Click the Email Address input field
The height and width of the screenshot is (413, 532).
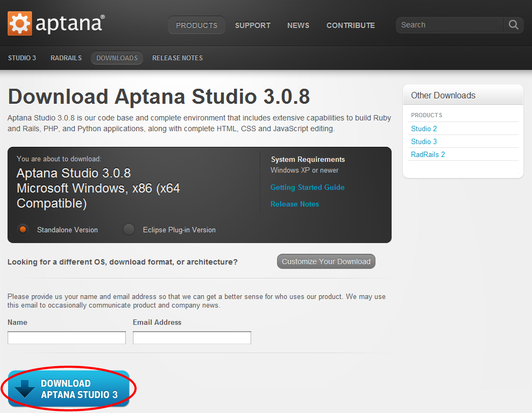[x=191, y=337]
